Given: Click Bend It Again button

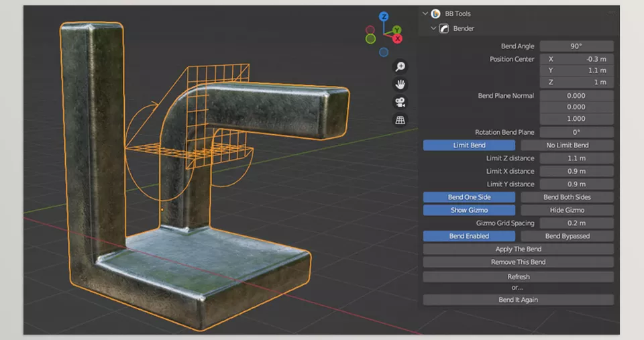Looking at the screenshot, I should [519, 300].
